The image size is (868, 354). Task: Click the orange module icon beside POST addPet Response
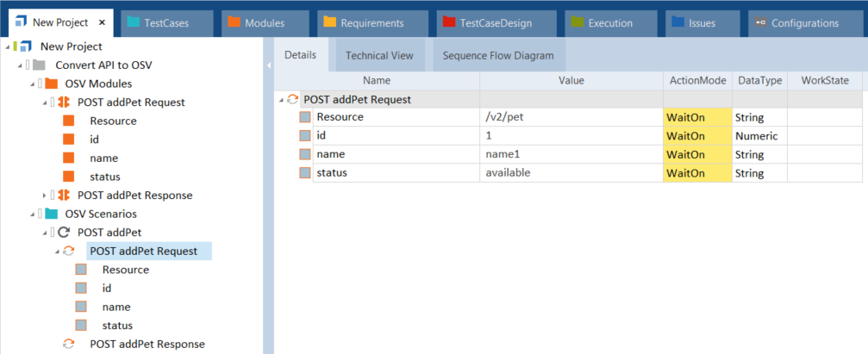64,196
